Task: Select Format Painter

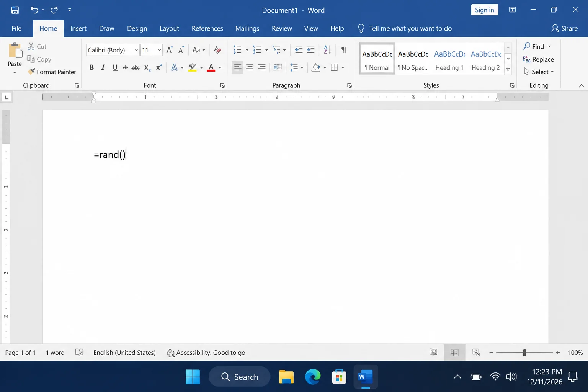Action: click(x=52, y=72)
